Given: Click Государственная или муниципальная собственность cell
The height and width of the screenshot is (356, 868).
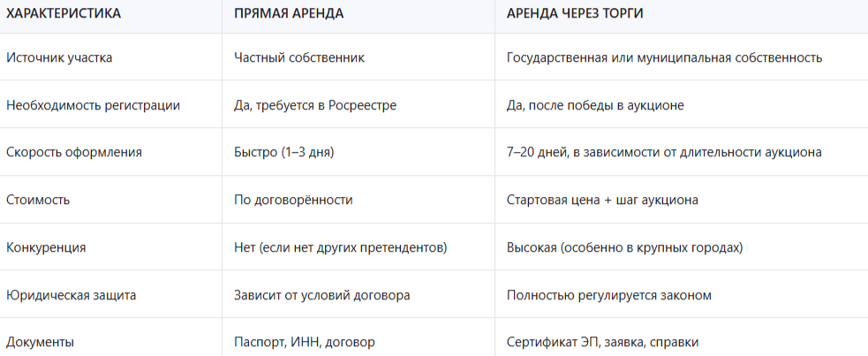Looking at the screenshot, I should point(664,57).
